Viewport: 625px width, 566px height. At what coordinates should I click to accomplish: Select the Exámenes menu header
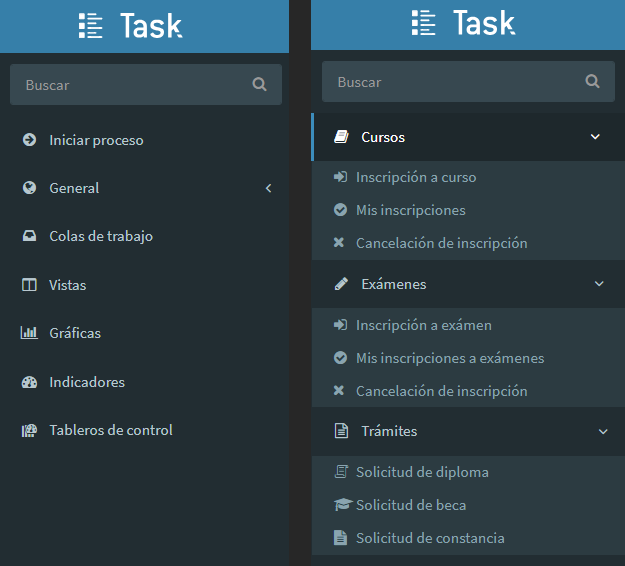pyautogui.click(x=468, y=284)
